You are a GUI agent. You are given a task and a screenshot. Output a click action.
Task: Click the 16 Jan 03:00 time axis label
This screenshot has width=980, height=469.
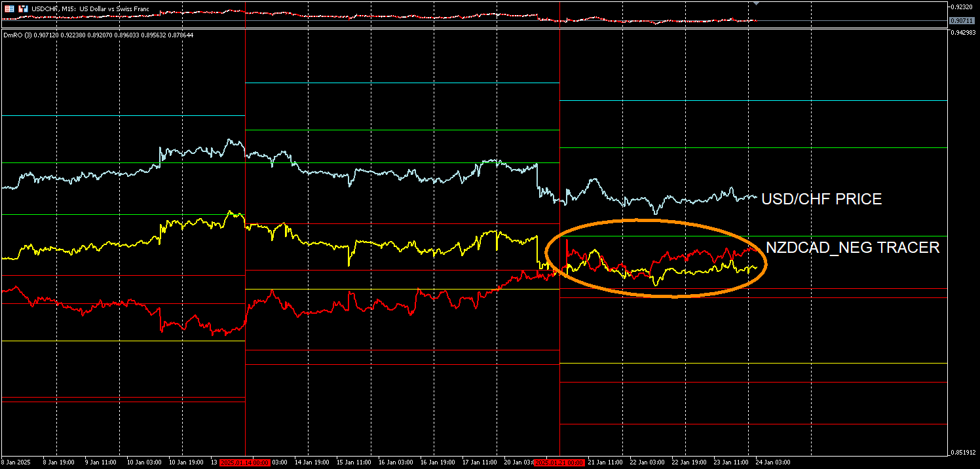tap(396, 462)
